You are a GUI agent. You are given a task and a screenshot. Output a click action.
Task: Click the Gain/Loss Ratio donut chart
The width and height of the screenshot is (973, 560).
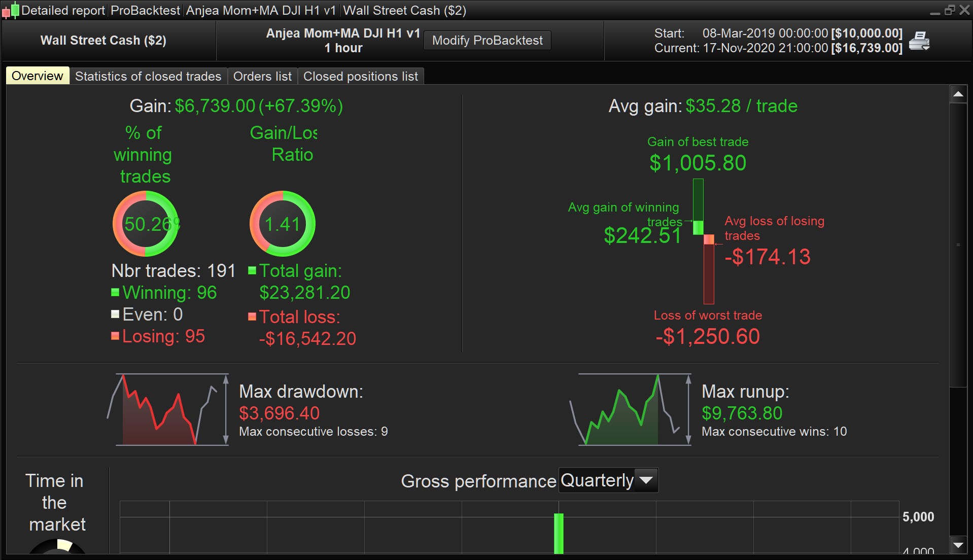283,224
